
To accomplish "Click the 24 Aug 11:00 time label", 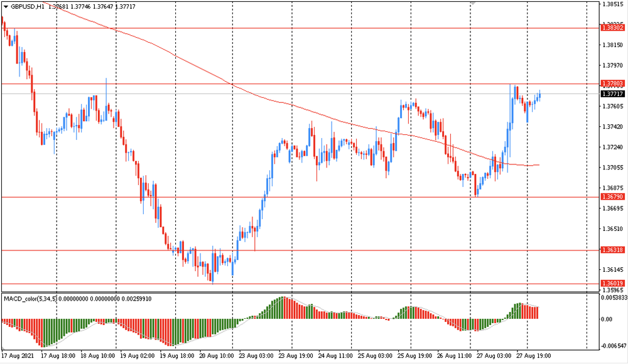I will tap(335, 356).
